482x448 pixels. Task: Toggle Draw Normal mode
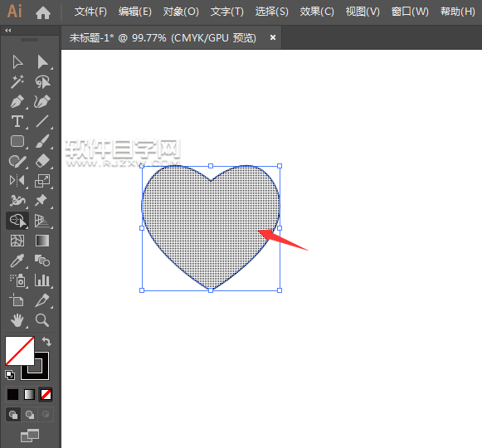point(13,415)
